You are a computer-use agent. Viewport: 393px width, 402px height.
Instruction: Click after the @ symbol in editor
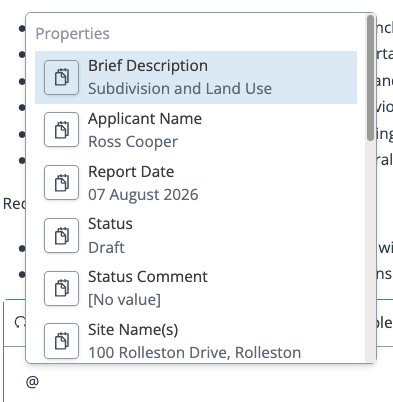pyautogui.click(x=41, y=382)
